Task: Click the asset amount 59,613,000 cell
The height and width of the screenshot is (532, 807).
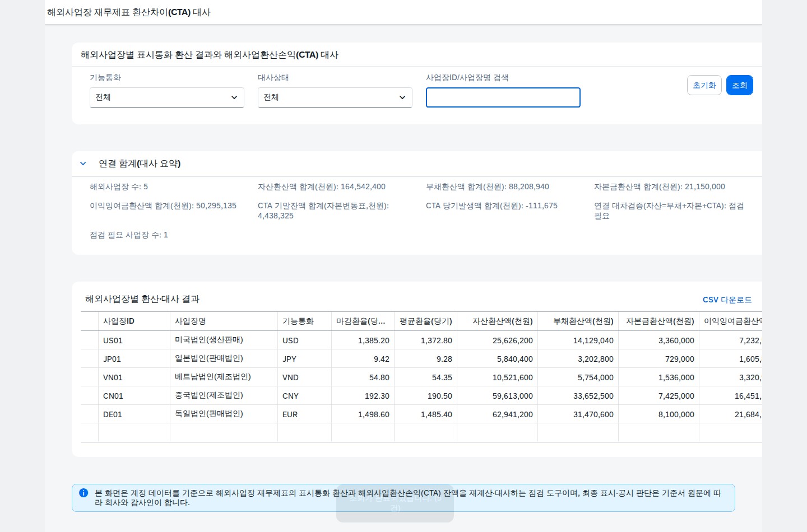Action: (x=498, y=396)
